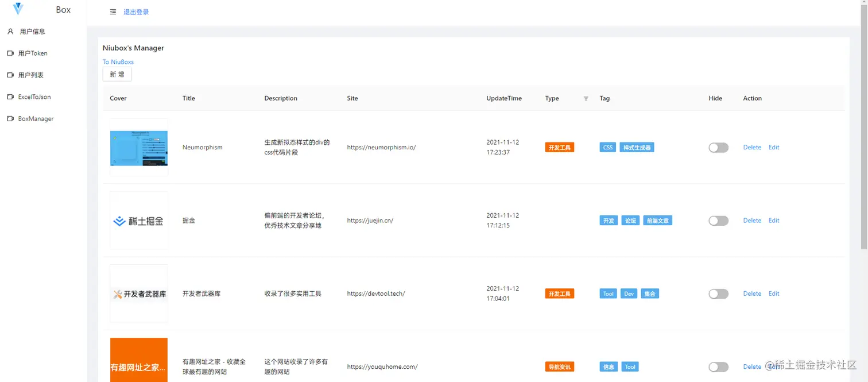Click the orange 有趣网址之家 cover thumbnail

coord(139,360)
